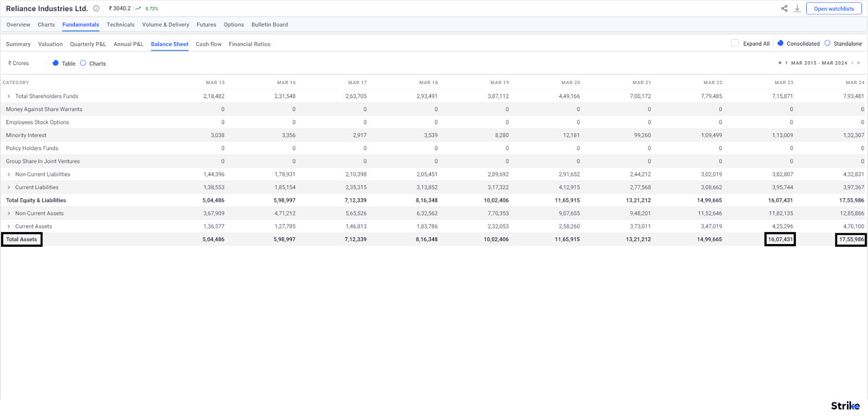This screenshot has height=416, width=868.
Task: Go to the Valuation sub-tab
Action: coord(50,44)
